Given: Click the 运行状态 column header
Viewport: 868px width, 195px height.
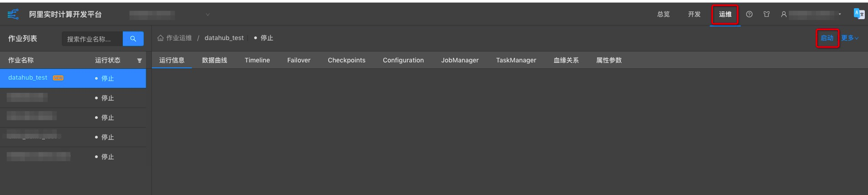Looking at the screenshot, I should tap(108, 60).
